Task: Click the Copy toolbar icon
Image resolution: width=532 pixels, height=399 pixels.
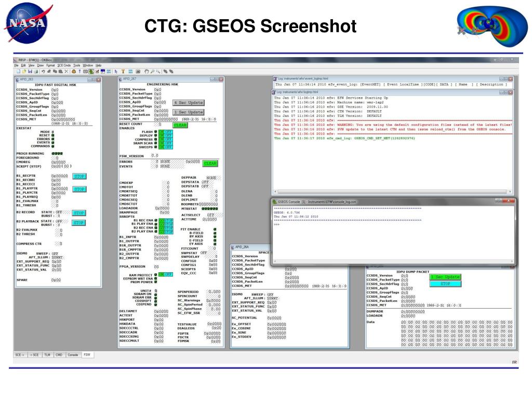Action: click(55, 72)
